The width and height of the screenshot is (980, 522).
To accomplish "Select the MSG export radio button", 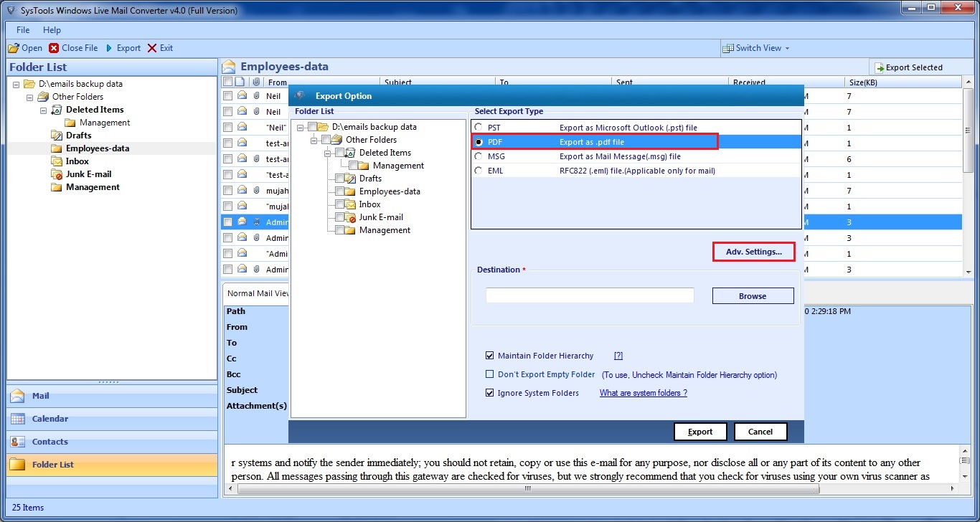I will [x=479, y=156].
